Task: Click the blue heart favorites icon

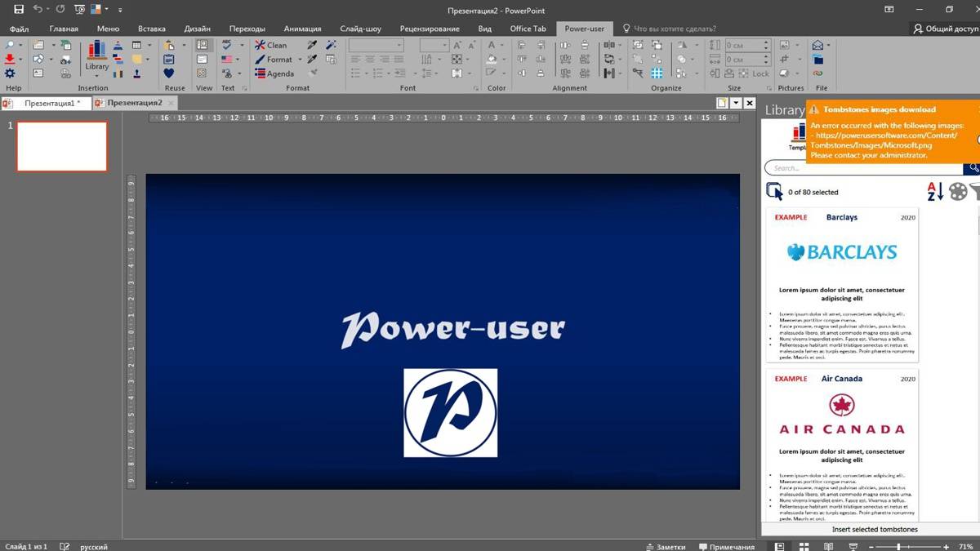Action: click(x=169, y=73)
